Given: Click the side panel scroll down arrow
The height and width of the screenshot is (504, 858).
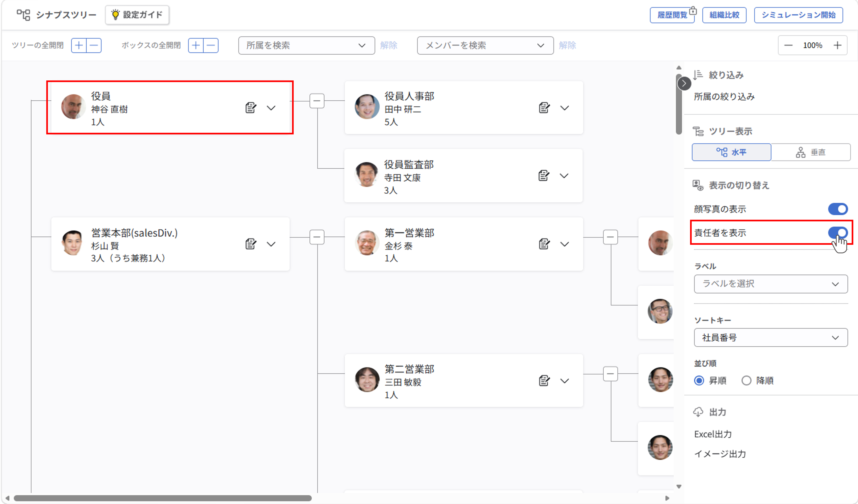Looking at the screenshot, I should coord(679,487).
